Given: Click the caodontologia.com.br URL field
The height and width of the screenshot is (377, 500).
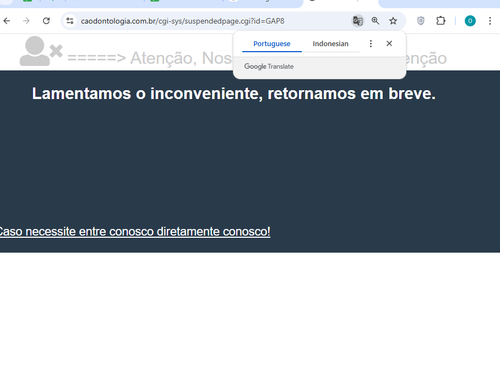Looking at the screenshot, I should [182, 21].
